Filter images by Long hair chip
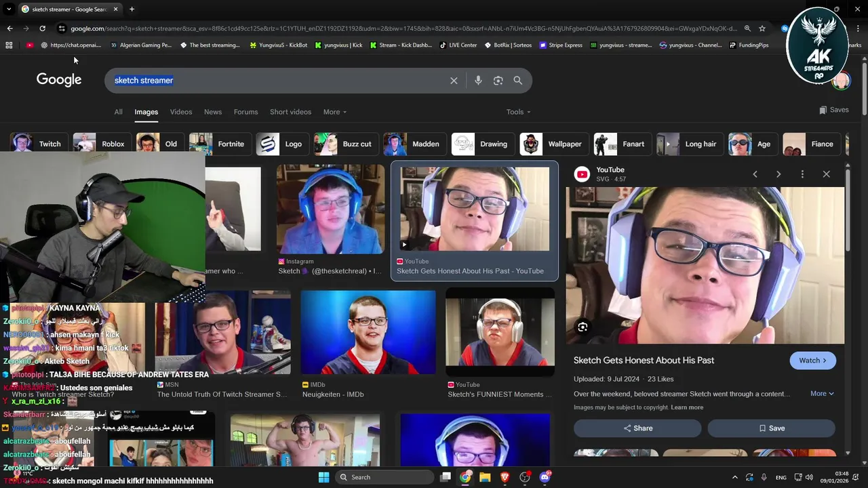This screenshot has height=488, width=868. [689, 144]
